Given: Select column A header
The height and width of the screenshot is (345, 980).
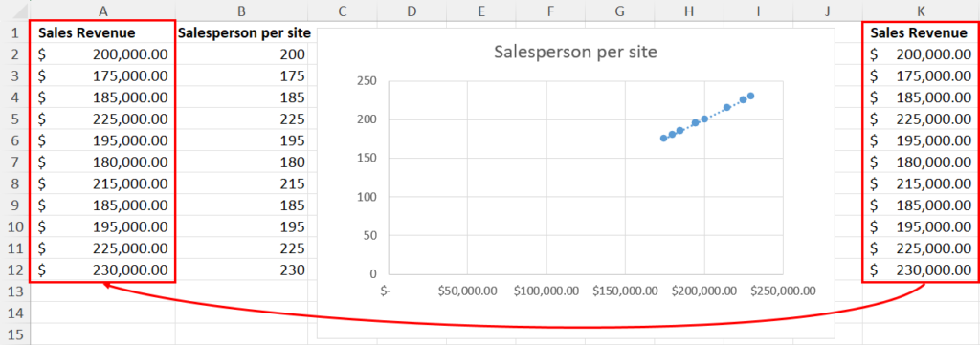Looking at the screenshot, I should coord(102,11).
